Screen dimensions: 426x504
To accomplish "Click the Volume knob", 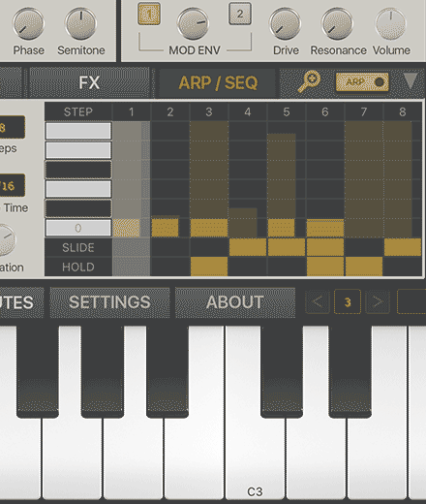I will pyautogui.click(x=391, y=24).
